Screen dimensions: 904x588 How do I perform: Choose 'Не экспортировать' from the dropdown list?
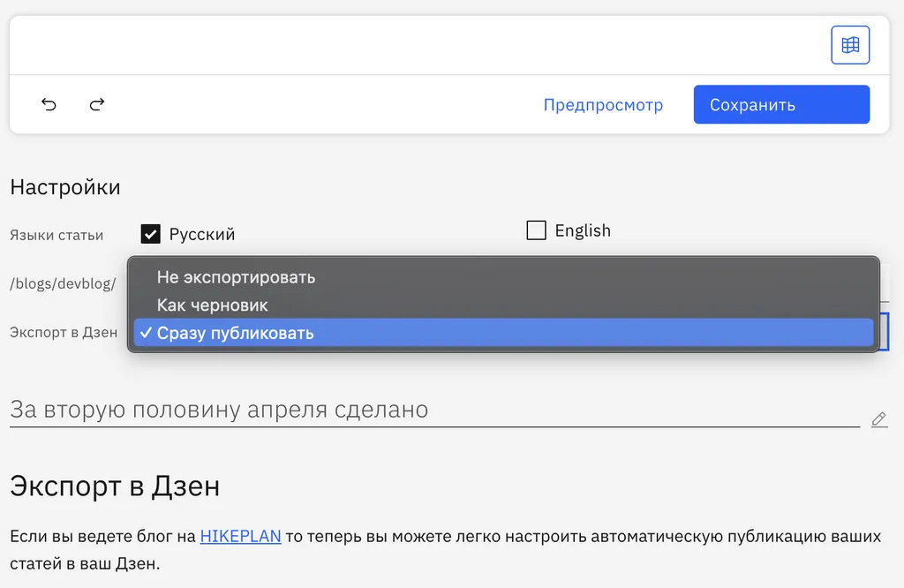pos(236,277)
